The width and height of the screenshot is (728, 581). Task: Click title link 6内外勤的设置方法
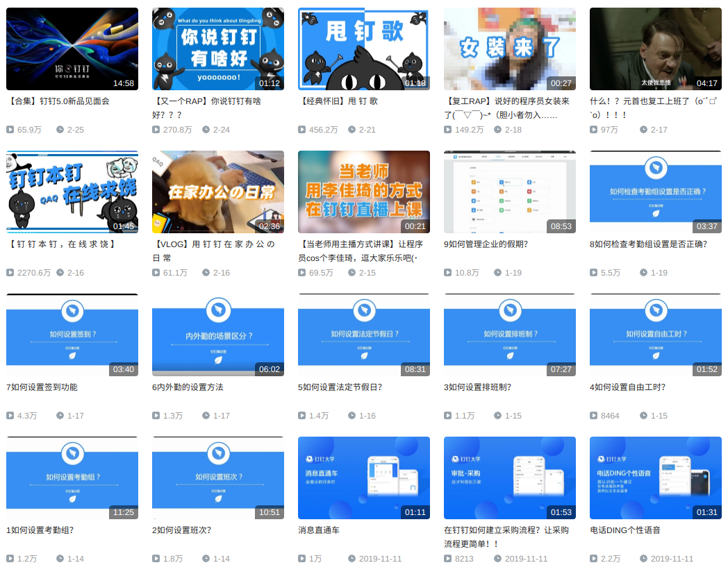coord(188,387)
